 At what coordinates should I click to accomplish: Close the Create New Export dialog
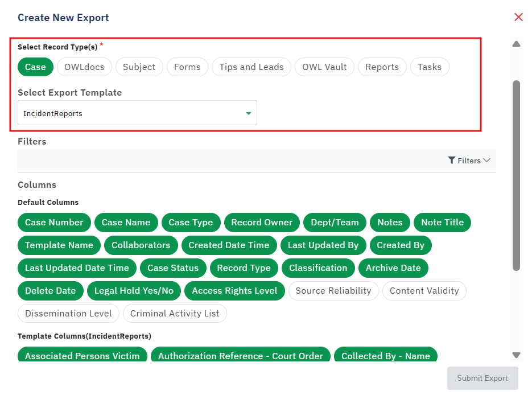pyautogui.click(x=518, y=17)
